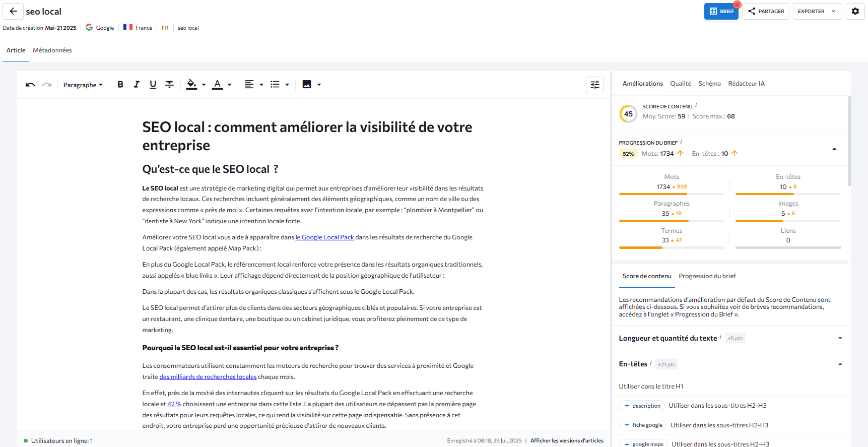This screenshot has width=868, height=447.
Task: Apply italic formatting
Action: click(x=137, y=85)
